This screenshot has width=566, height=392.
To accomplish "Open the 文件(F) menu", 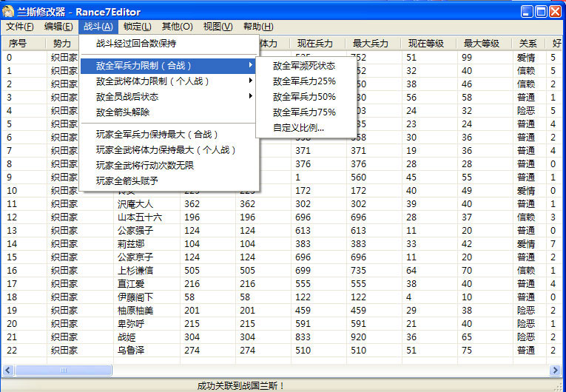I will coord(20,27).
